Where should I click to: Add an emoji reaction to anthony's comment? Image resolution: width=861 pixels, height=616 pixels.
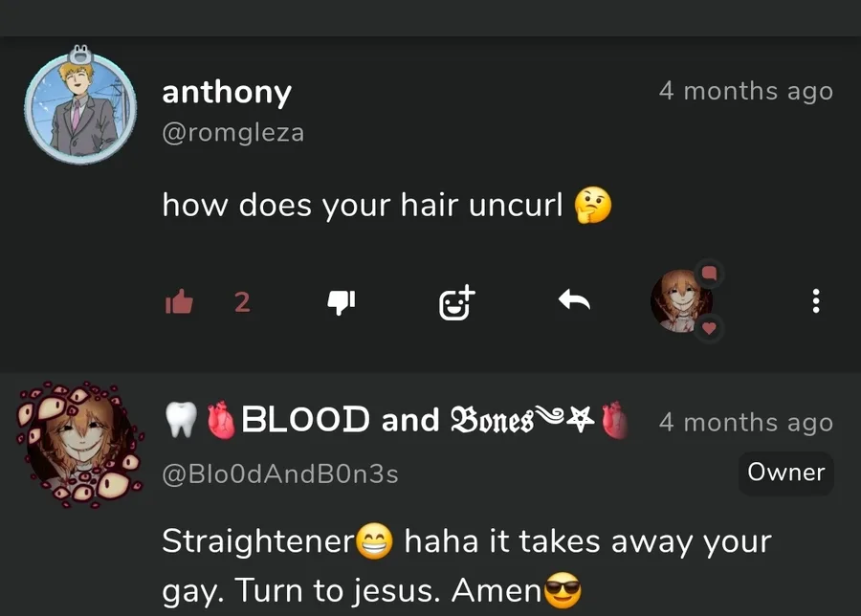(457, 302)
